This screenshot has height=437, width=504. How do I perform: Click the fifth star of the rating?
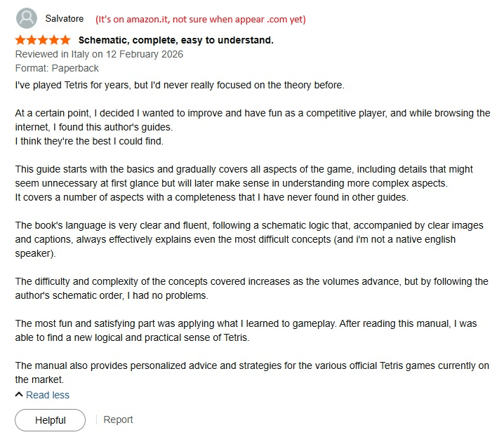[65, 40]
